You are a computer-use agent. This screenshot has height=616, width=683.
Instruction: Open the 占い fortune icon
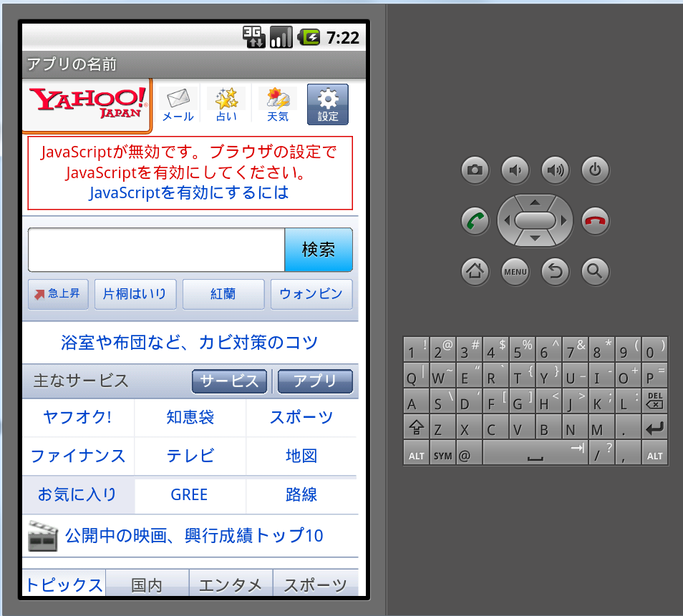click(x=226, y=104)
